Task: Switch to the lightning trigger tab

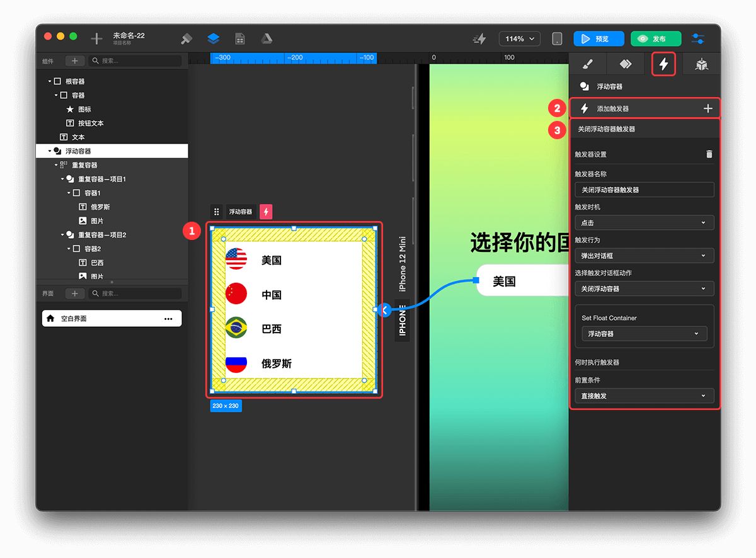Action: (x=663, y=64)
